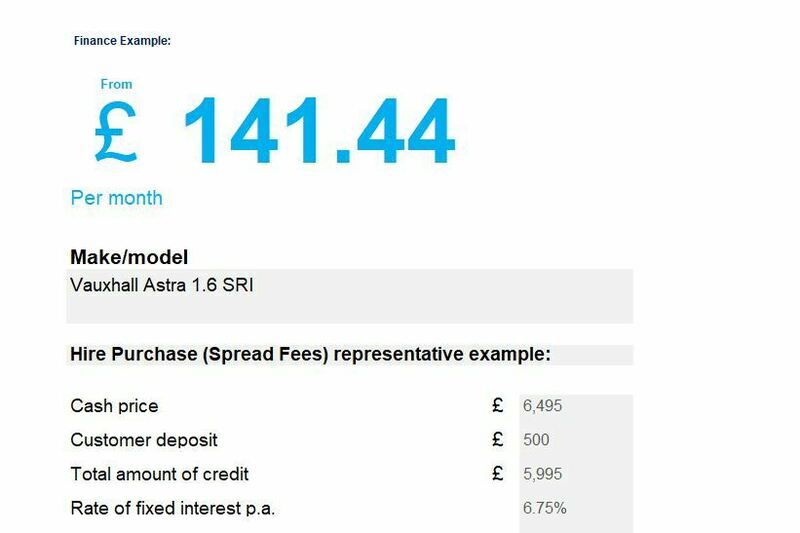This screenshot has height=533, width=800.
Task: Click the cash price value 6,495
Action: tap(542, 406)
